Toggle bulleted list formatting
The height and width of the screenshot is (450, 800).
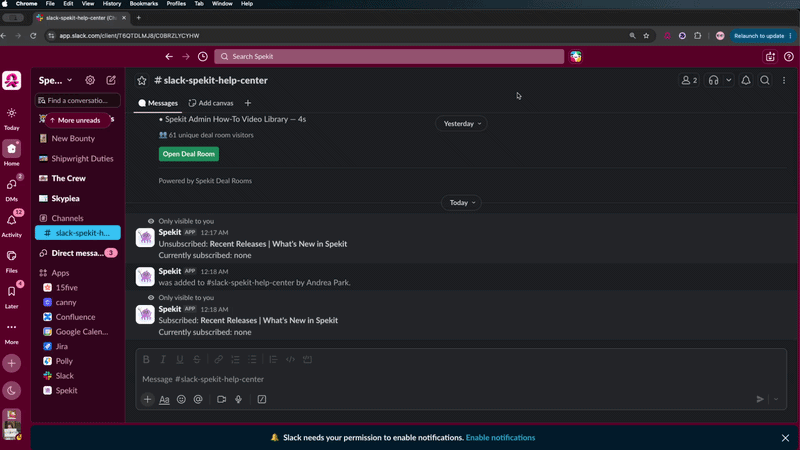252,359
